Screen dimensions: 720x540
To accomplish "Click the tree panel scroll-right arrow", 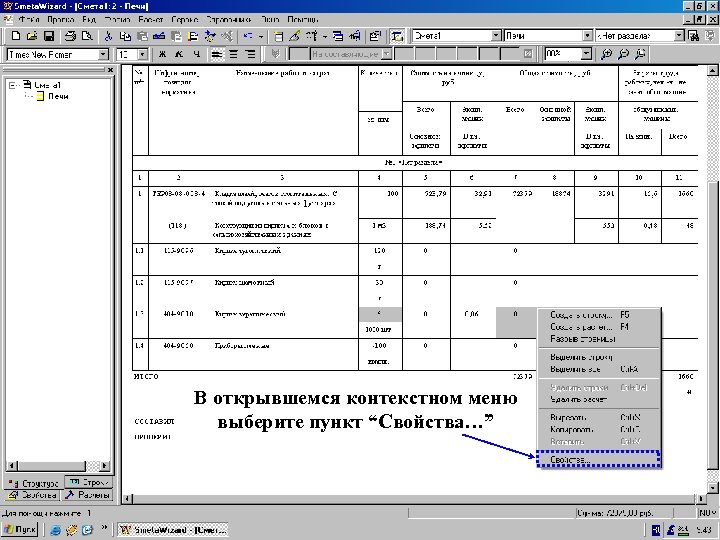I will click(105, 465).
